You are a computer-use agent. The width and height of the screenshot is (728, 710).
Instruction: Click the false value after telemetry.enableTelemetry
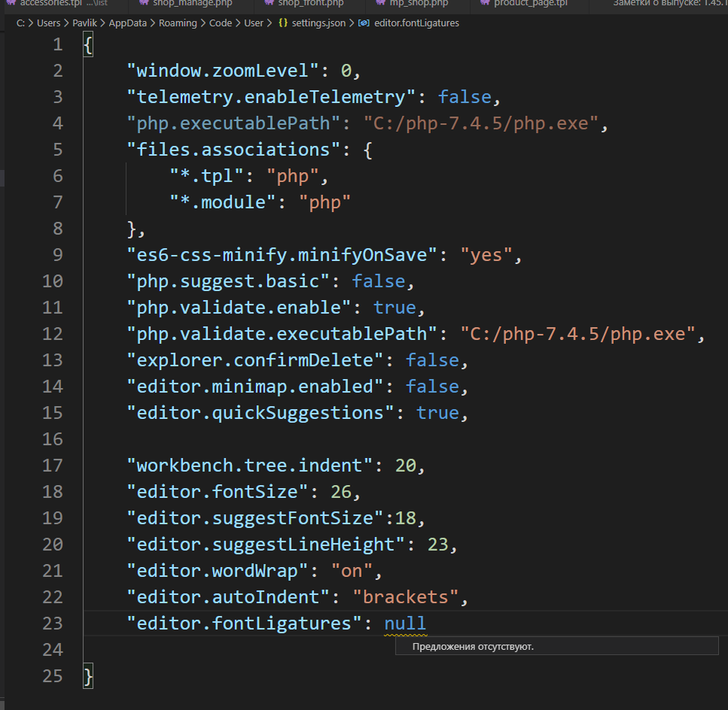(464, 97)
